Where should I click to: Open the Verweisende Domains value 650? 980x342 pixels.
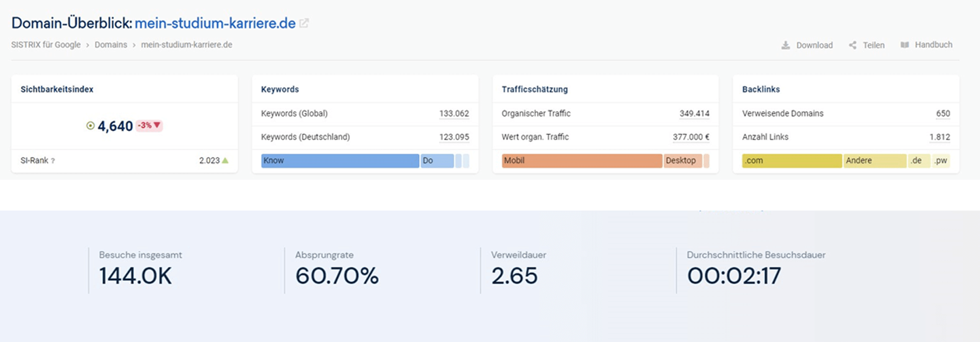[x=943, y=113]
